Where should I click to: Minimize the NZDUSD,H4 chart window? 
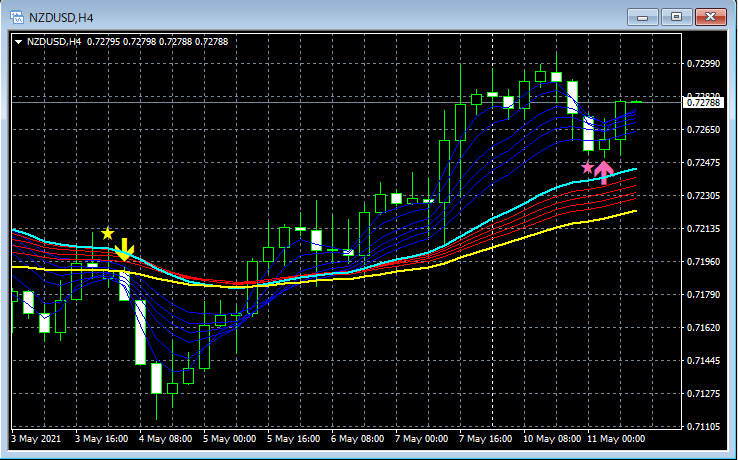pyautogui.click(x=642, y=17)
